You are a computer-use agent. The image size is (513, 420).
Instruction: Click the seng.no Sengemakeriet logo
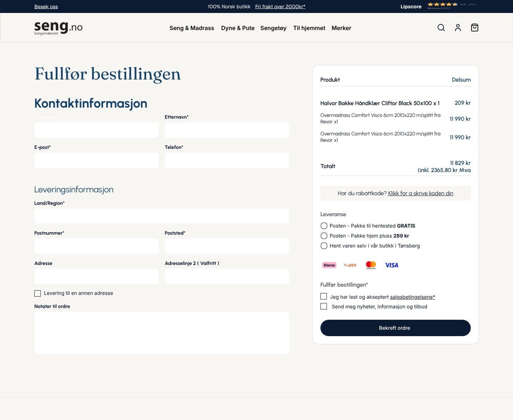point(58,28)
